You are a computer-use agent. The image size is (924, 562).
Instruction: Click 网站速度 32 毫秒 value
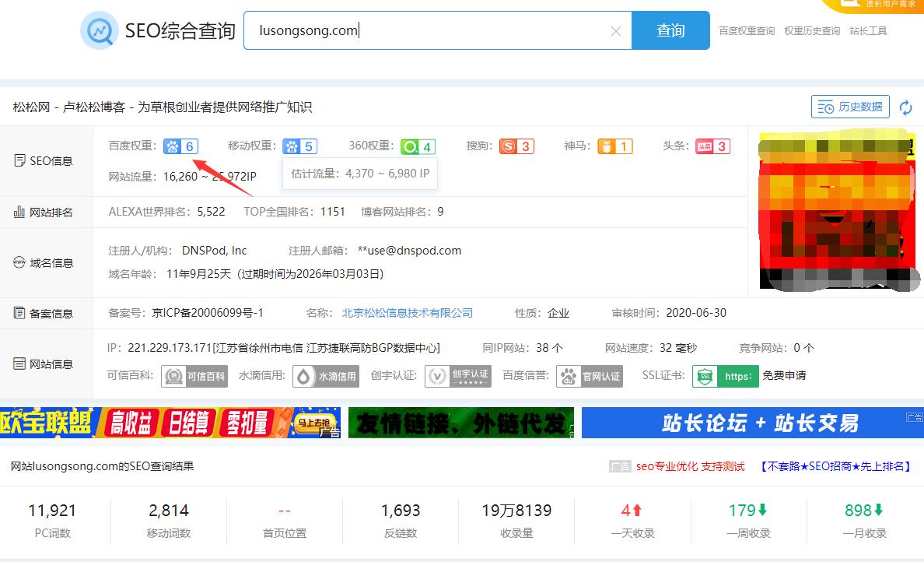678,348
